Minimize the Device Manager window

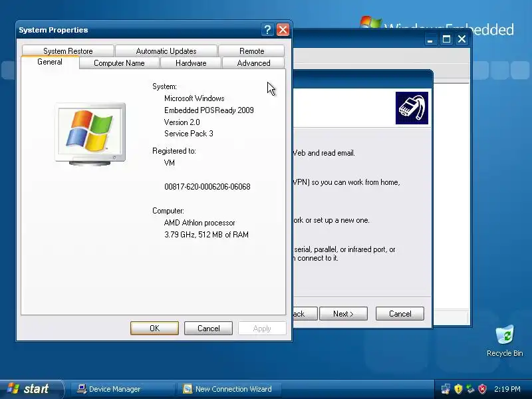tap(430, 39)
